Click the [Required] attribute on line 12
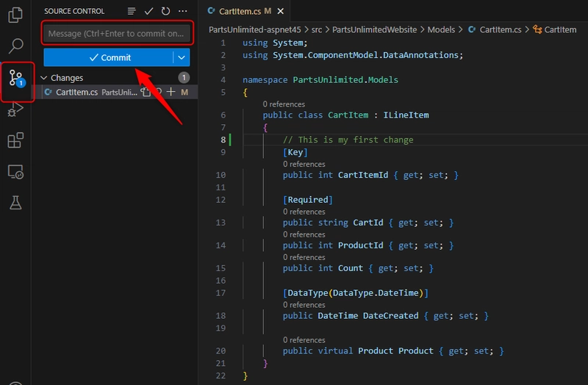This screenshot has height=385, width=588. point(308,200)
